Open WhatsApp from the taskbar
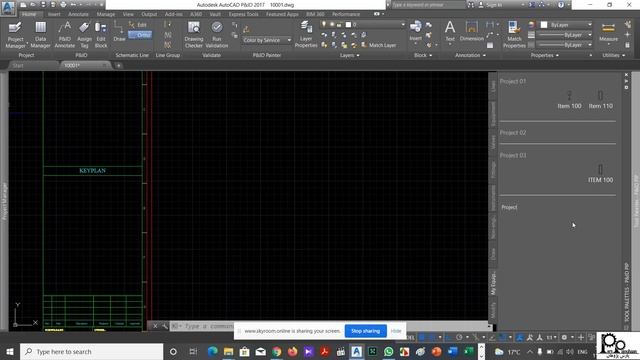 click(x=389, y=351)
